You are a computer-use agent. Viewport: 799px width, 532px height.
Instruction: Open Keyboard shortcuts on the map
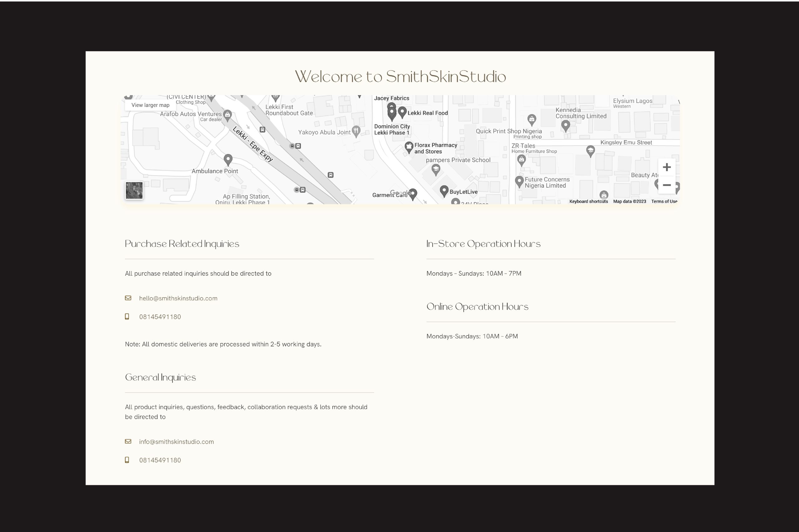(588, 201)
